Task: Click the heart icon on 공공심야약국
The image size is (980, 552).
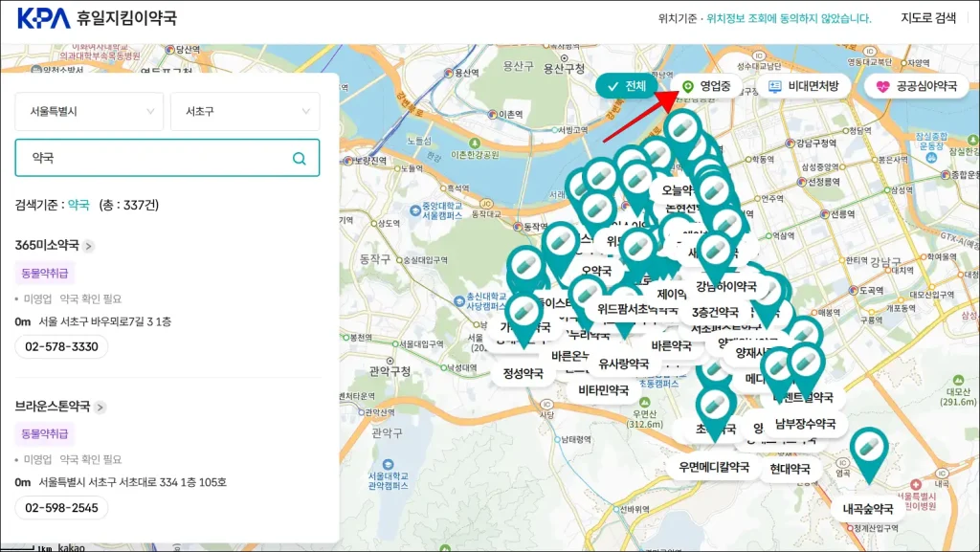Action: tap(881, 87)
